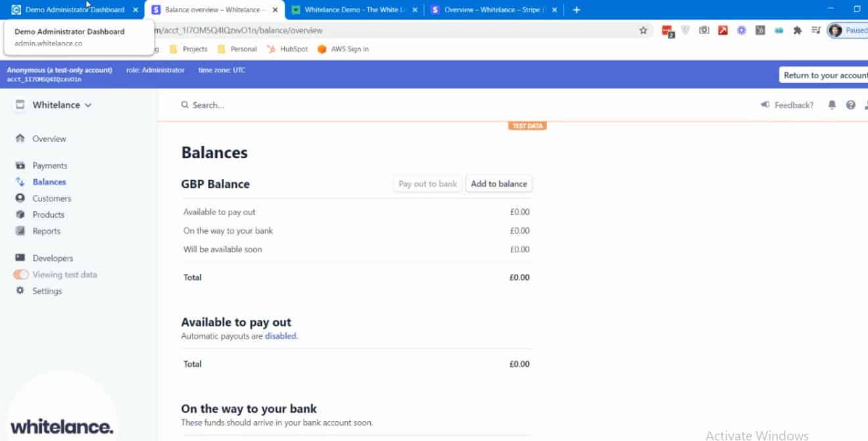The height and width of the screenshot is (441, 868).
Task: Click the Payments icon in sidebar
Action: pos(20,166)
